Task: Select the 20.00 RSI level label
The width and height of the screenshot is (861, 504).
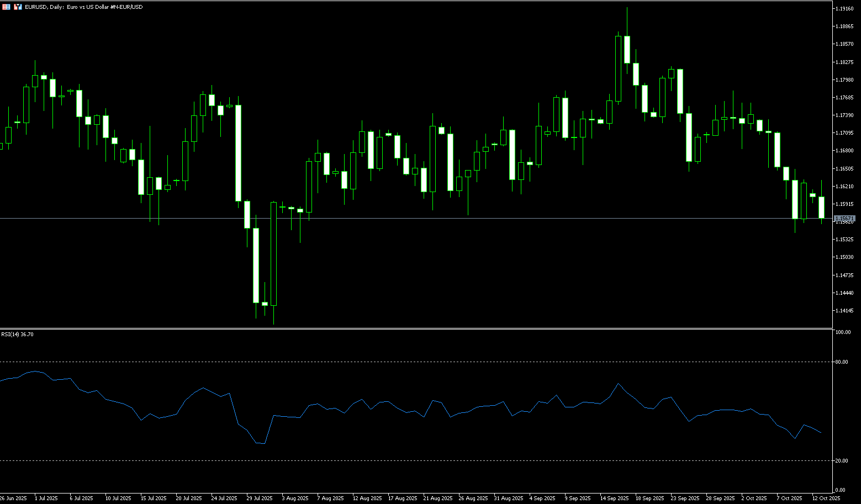Action: [842, 461]
